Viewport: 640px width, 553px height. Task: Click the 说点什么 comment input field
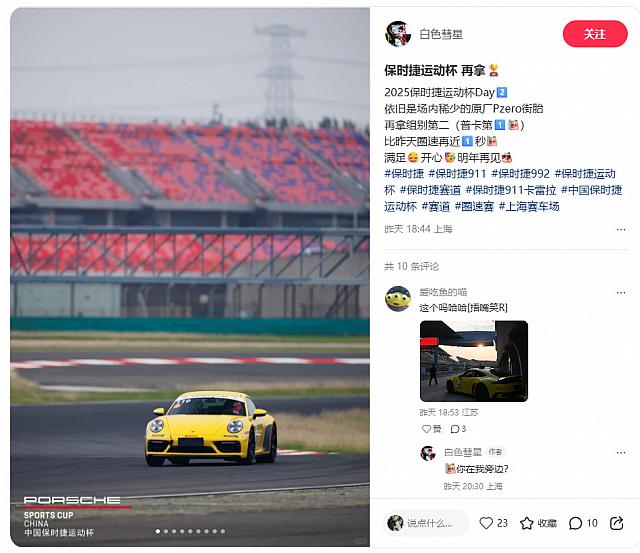coord(426,523)
